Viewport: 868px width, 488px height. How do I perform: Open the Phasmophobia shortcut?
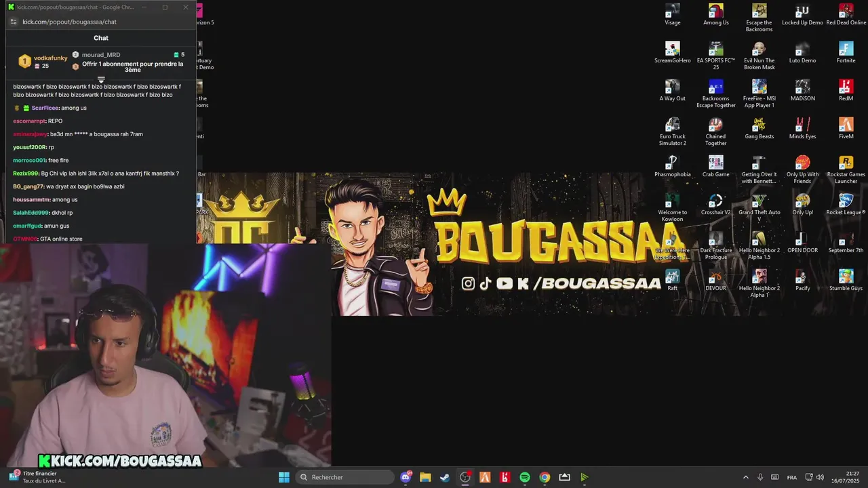(x=672, y=167)
